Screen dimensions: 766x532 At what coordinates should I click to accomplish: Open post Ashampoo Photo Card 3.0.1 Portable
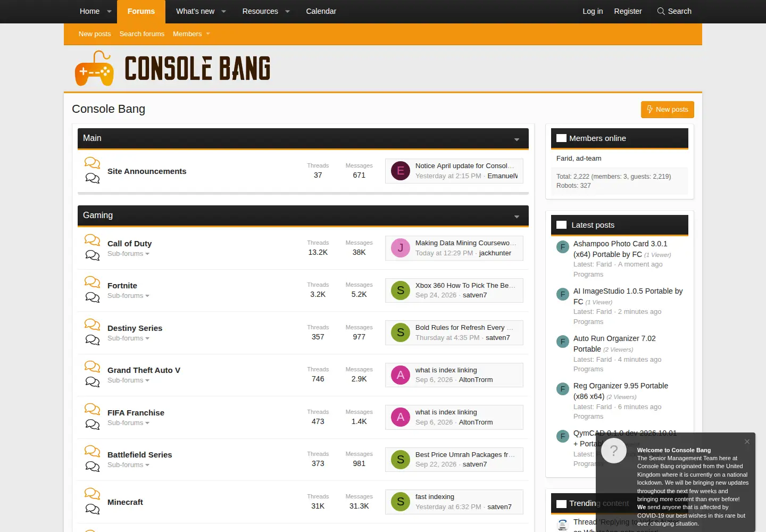click(x=620, y=249)
